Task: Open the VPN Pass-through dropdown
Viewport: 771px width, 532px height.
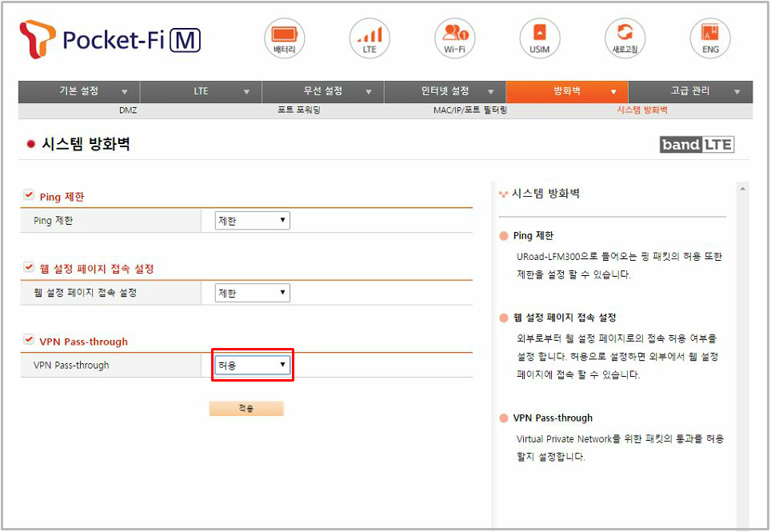Action: pos(252,365)
